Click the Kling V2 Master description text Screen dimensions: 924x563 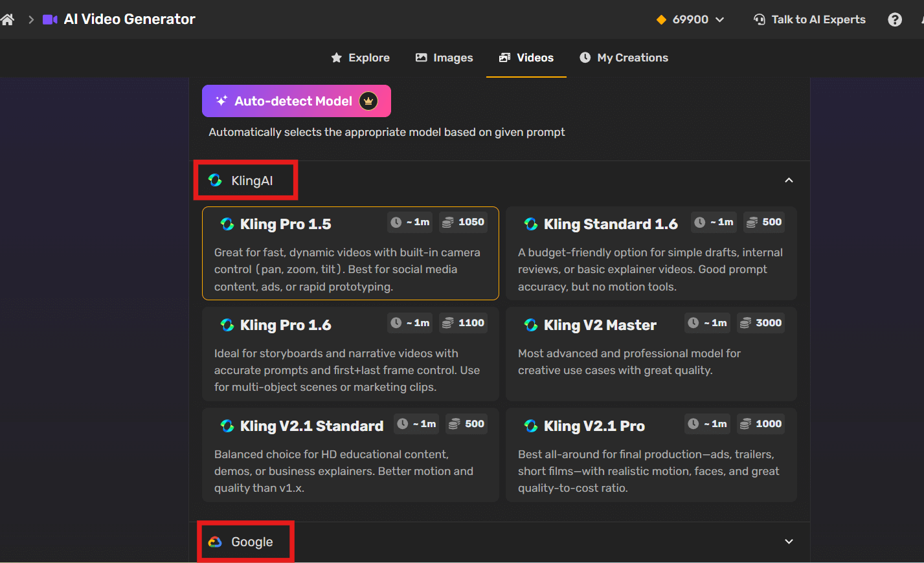[x=629, y=362]
